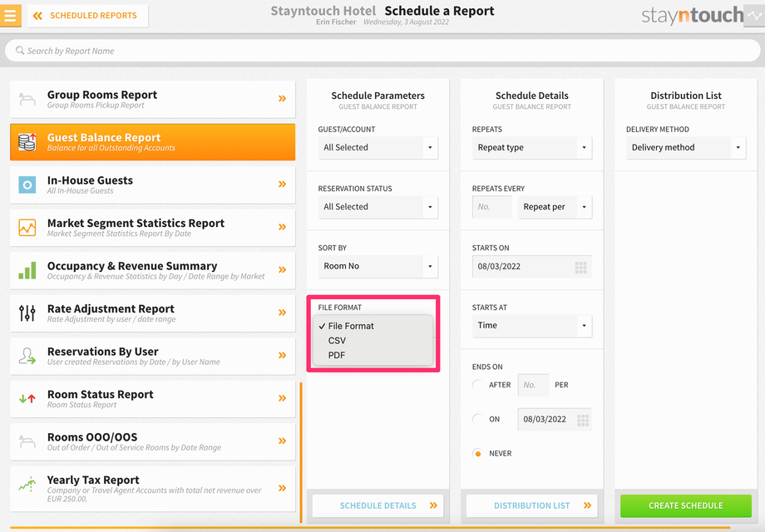765x532 pixels.
Task: Click the Guest Balance Report coins icon
Action: [x=27, y=142]
